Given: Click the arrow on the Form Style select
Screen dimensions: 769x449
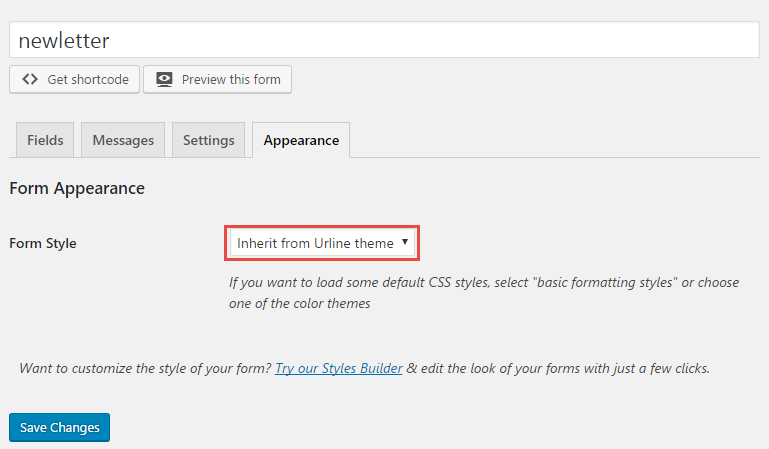Looking at the screenshot, I should [x=405, y=242].
